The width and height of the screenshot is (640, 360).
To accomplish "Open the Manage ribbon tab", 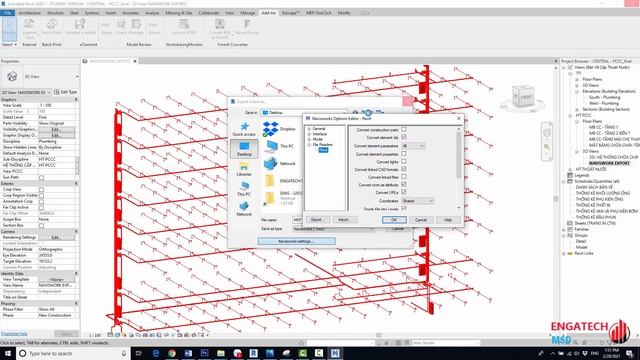I will click(x=247, y=13).
